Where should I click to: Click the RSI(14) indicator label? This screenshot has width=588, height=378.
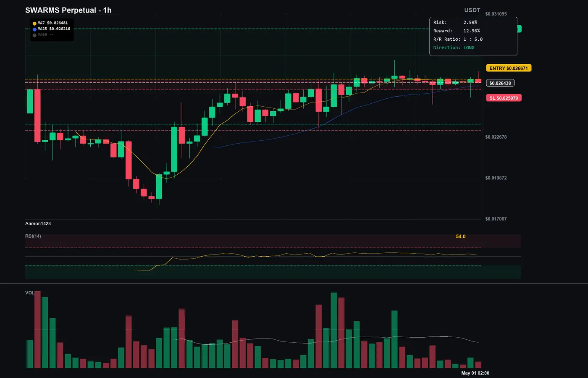(33, 236)
